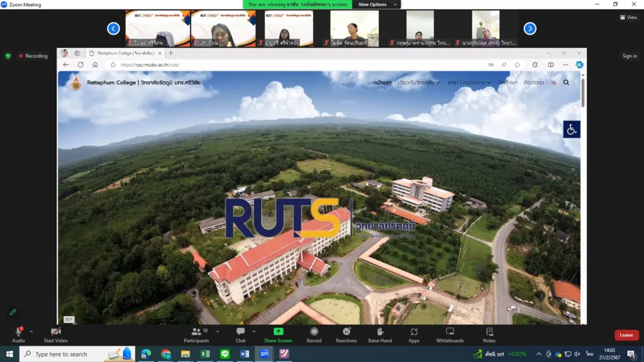The width and height of the screenshot is (644, 362).
Task: Click the EDIT button on the banner
Action: [x=69, y=319]
